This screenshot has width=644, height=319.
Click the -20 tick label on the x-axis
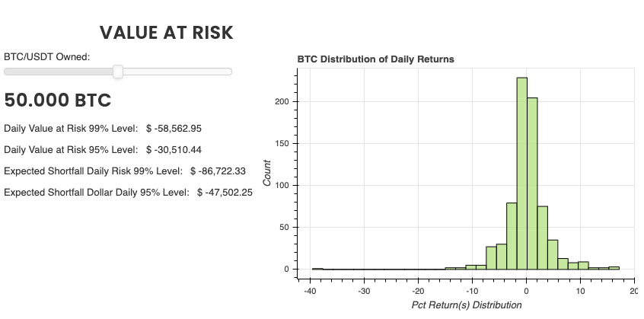pyautogui.click(x=418, y=291)
